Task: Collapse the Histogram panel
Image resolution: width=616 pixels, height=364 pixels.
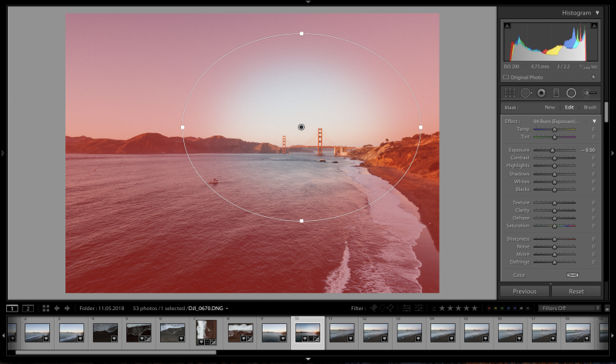Action: click(x=598, y=13)
